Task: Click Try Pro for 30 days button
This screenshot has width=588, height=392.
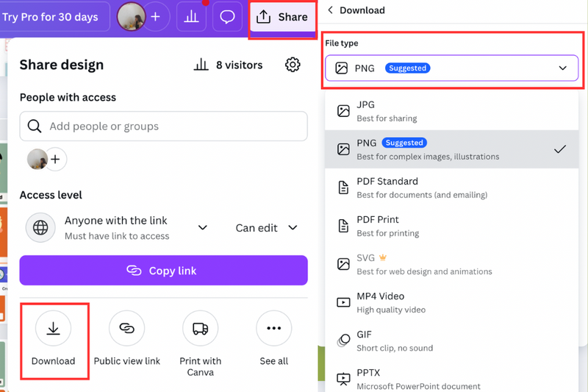Action: pos(50,17)
